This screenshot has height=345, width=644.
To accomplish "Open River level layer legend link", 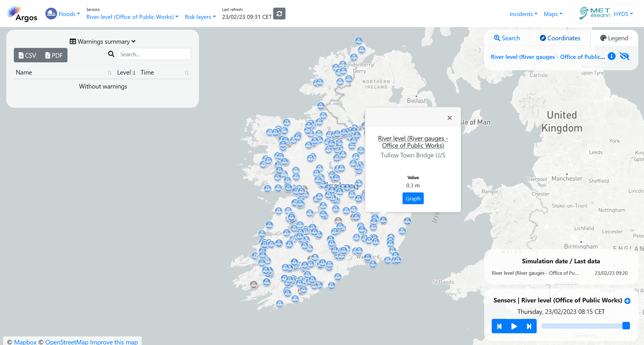I will click(548, 57).
